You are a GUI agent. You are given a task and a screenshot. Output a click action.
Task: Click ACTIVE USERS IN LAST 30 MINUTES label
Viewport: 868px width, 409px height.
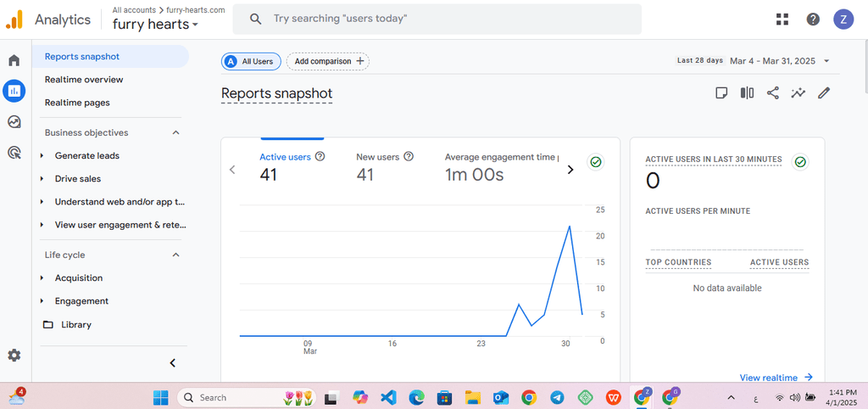pyautogui.click(x=714, y=160)
